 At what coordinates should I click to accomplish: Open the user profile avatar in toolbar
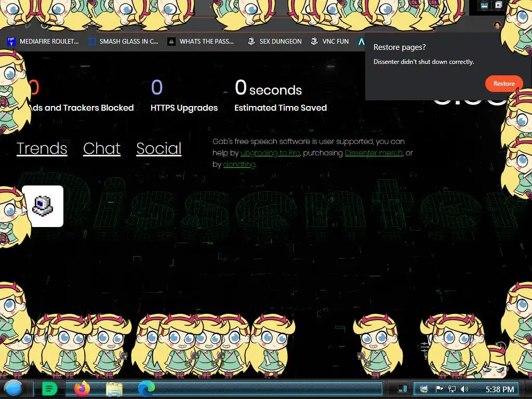[x=497, y=25]
